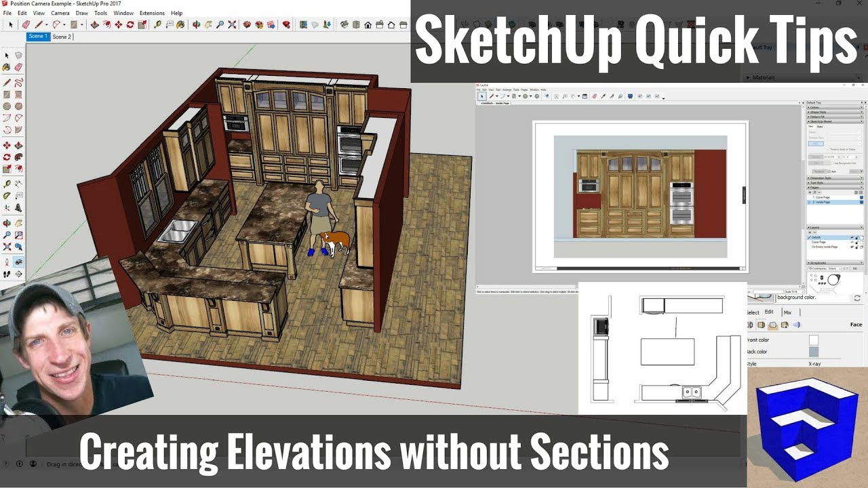Open the scrapbook name dropdown in Scrapbooks
868x488 pixels.
[825, 268]
